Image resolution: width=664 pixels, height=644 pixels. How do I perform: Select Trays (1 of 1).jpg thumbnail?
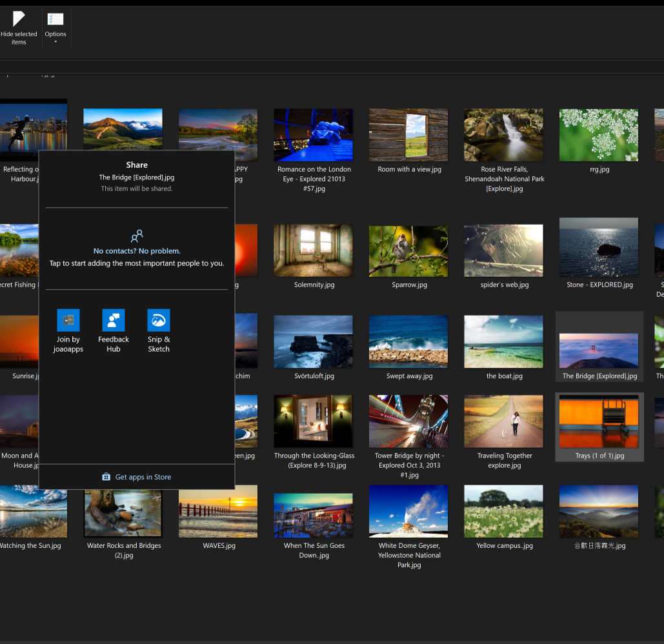pyautogui.click(x=599, y=421)
